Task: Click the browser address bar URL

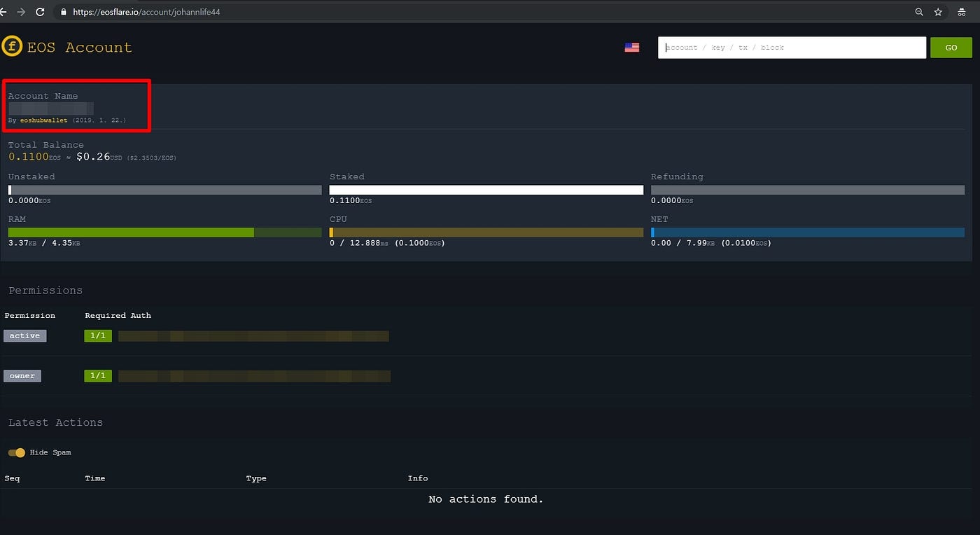Action: click(146, 12)
